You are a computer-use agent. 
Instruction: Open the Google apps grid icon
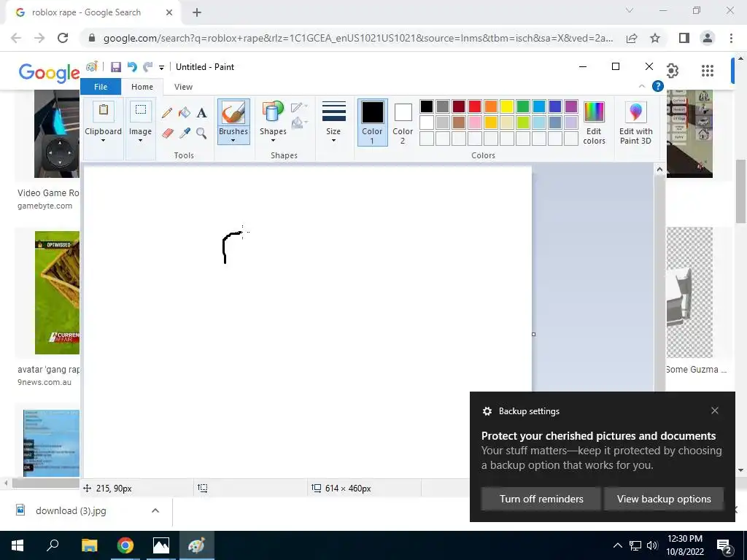[708, 71]
